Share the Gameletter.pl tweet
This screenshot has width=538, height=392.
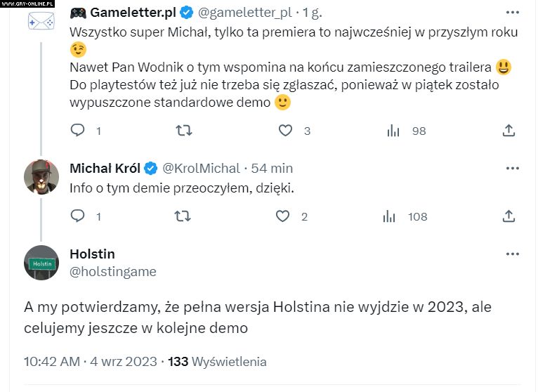coord(510,131)
